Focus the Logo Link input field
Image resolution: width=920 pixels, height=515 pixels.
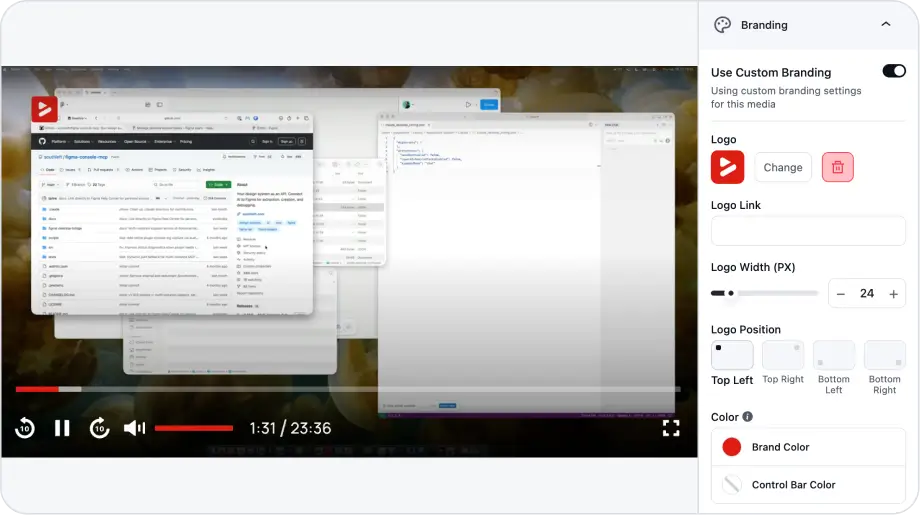point(808,231)
